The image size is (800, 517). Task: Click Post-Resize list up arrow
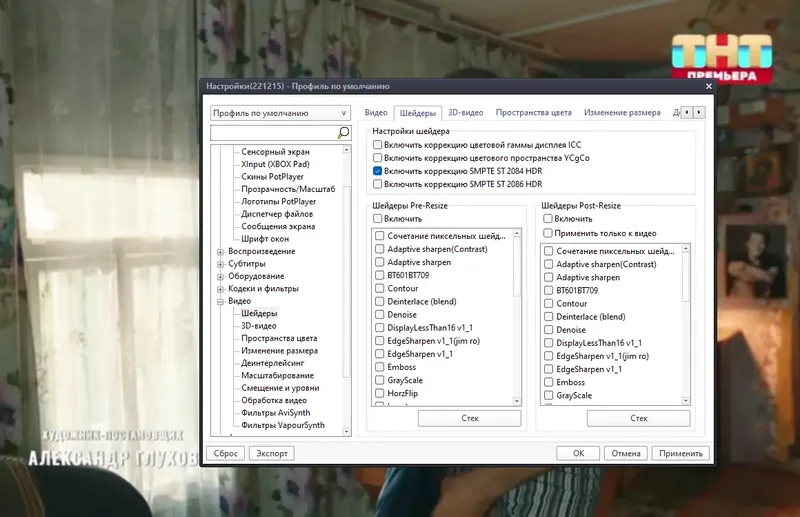686,249
